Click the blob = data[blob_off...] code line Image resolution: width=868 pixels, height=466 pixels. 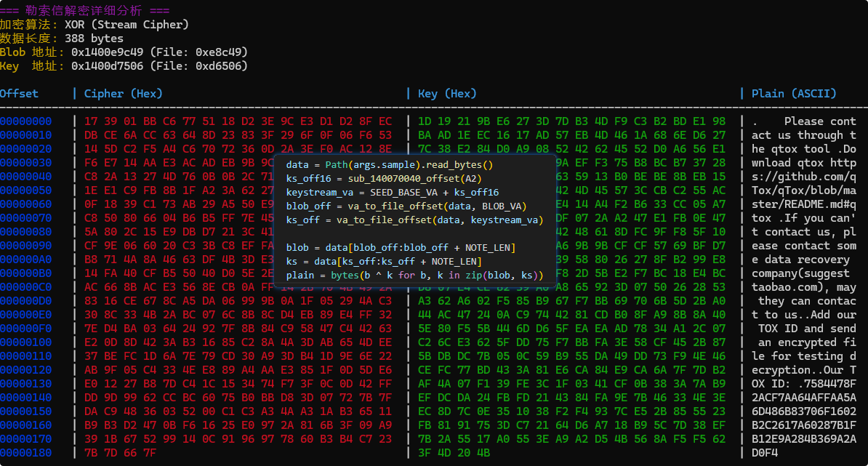401,248
